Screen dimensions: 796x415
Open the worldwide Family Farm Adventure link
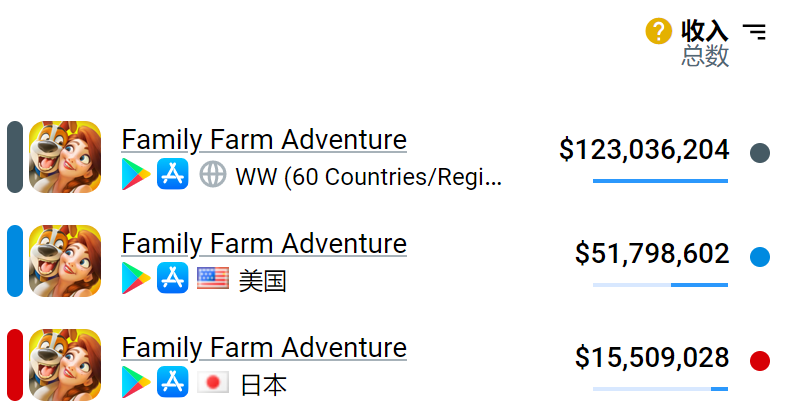(x=264, y=140)
